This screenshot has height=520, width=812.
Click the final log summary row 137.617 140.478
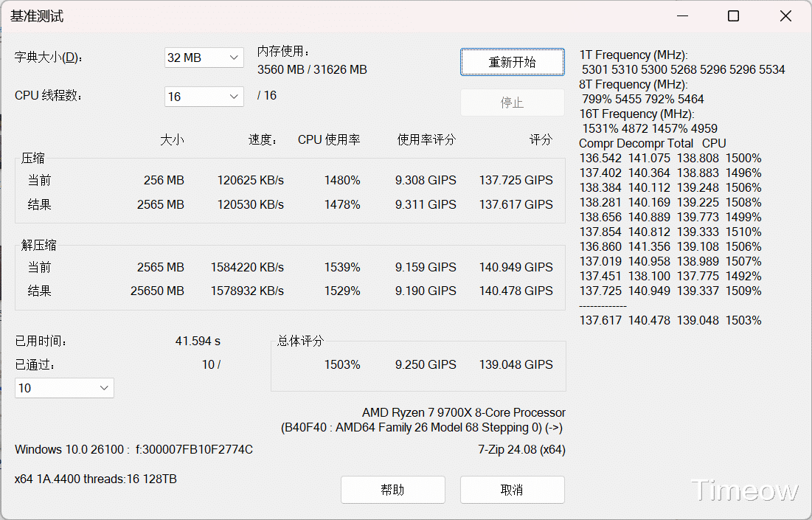coord(670,321)
